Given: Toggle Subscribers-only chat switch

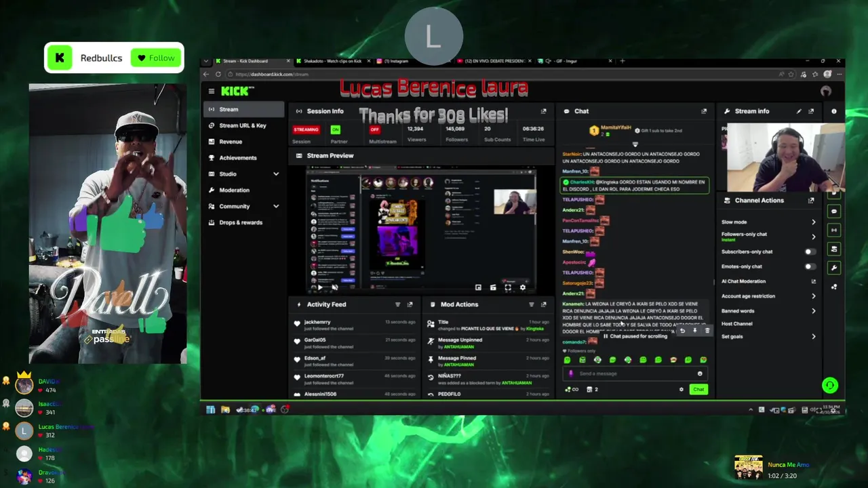Looking at the screenshot, I should click(810, 251).
